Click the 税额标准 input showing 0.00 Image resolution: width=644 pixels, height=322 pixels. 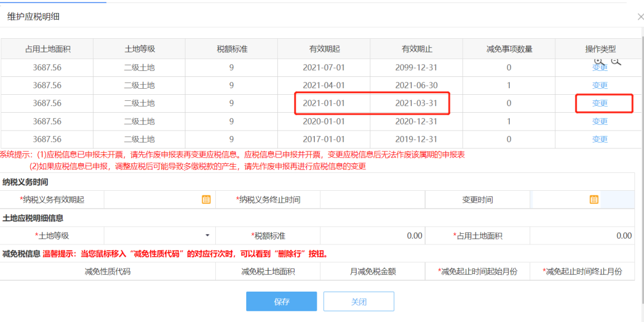click(373, 236)
